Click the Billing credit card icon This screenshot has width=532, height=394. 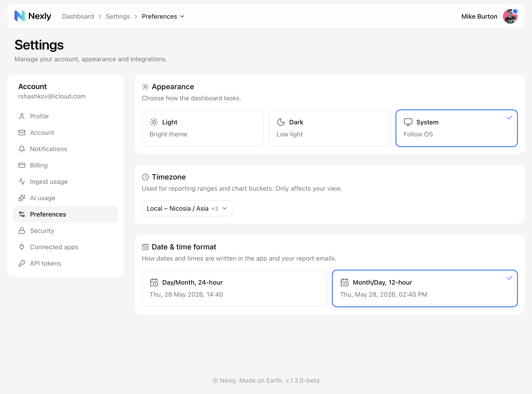click(x=22, y=165)
